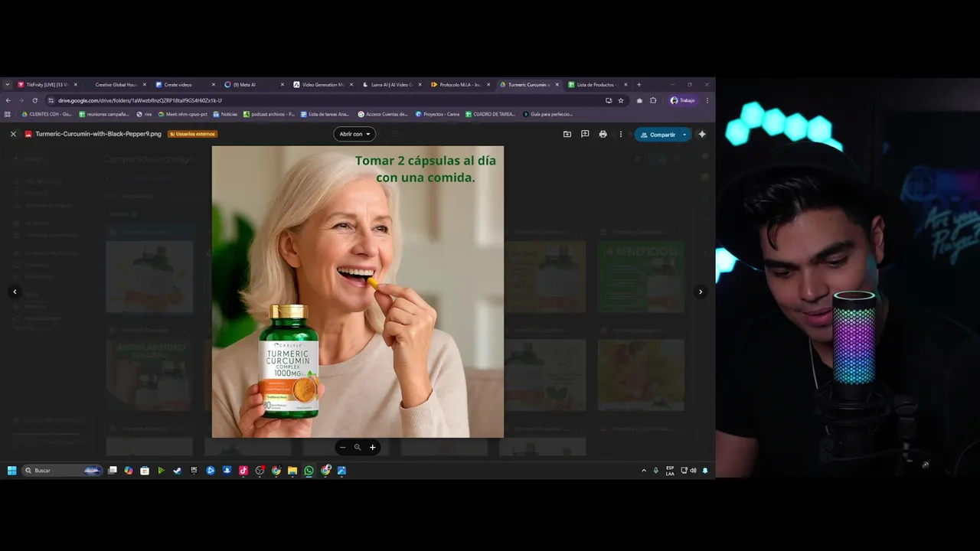Switch to the Video Generation tab
The width and height of the screenshot is (980, 551).
(322, 85)
